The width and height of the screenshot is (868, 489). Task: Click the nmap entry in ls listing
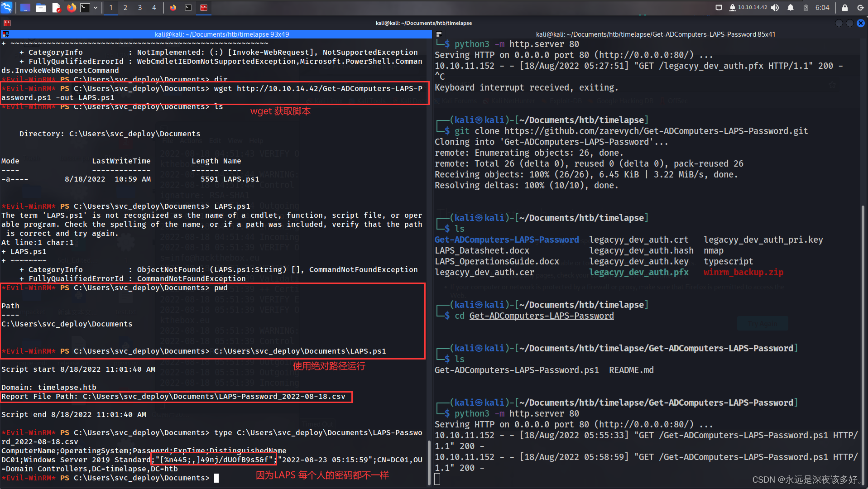click(714, 251)
